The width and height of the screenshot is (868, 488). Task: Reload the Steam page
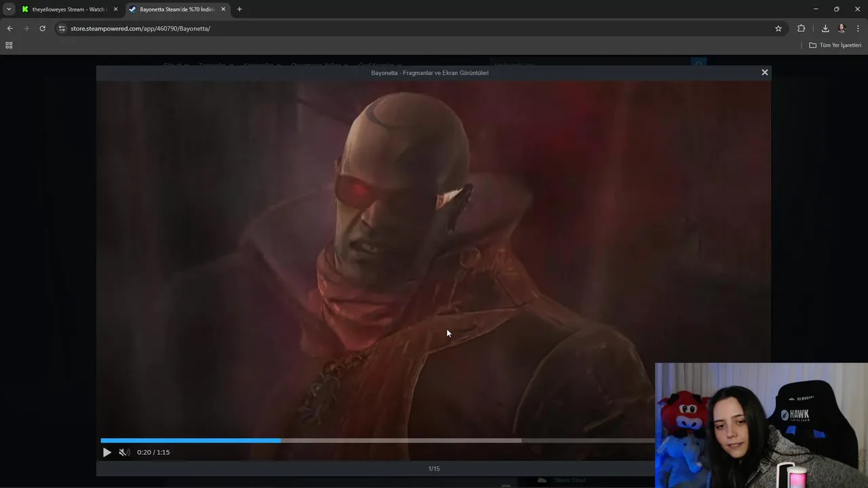[x=42, y=28]
